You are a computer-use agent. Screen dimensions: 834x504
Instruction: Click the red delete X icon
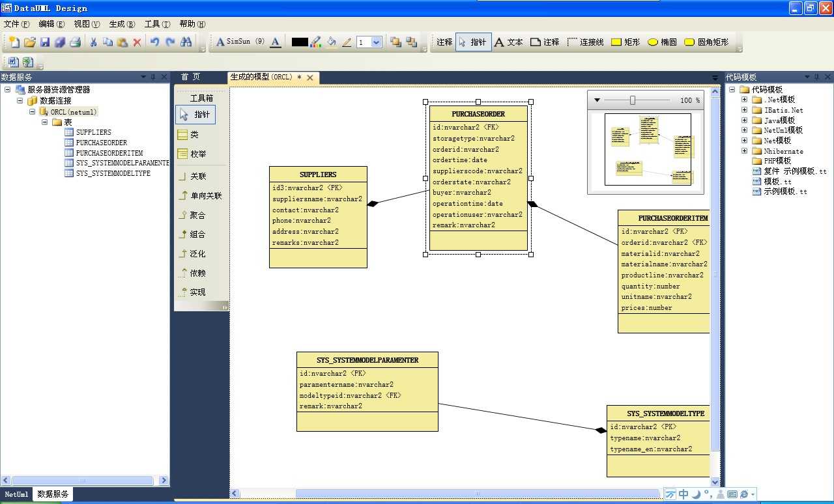pyautogui.click(x=137, y=42)
